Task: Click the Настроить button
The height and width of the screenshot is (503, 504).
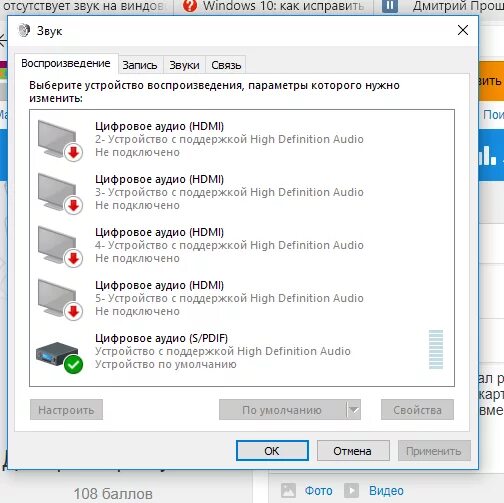Action: pos(66,410)
